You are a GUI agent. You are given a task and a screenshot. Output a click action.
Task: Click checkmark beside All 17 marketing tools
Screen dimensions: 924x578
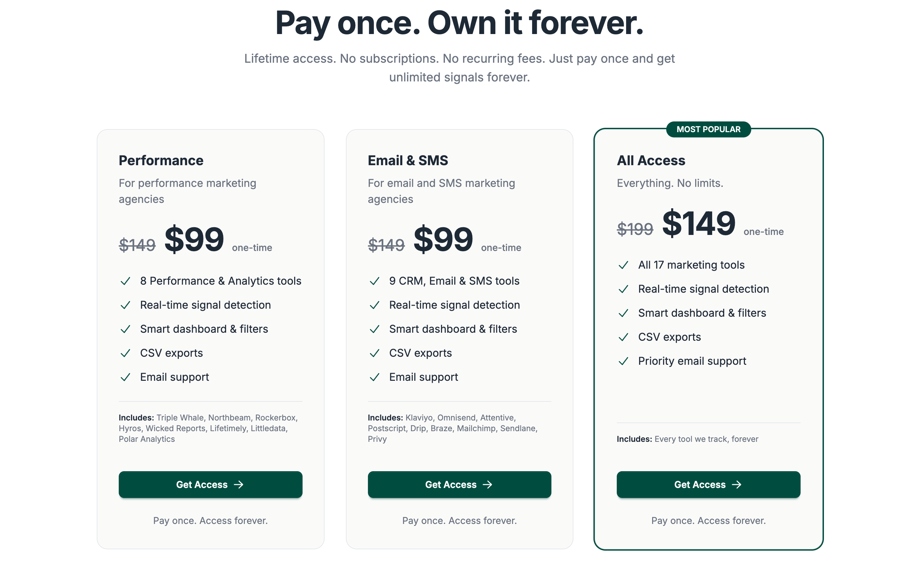(x=623, y=265)
